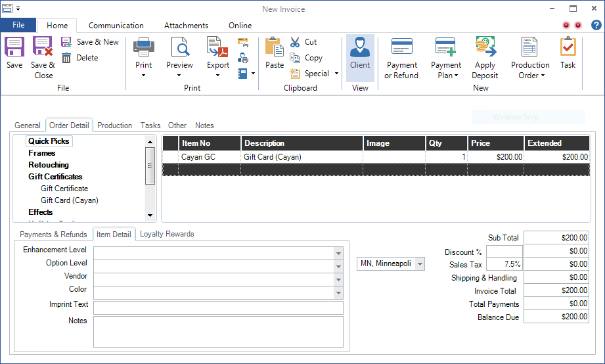605x364 pixels.
Task: Click the Export to PDF icon
Action: click(x=217, y=47)
